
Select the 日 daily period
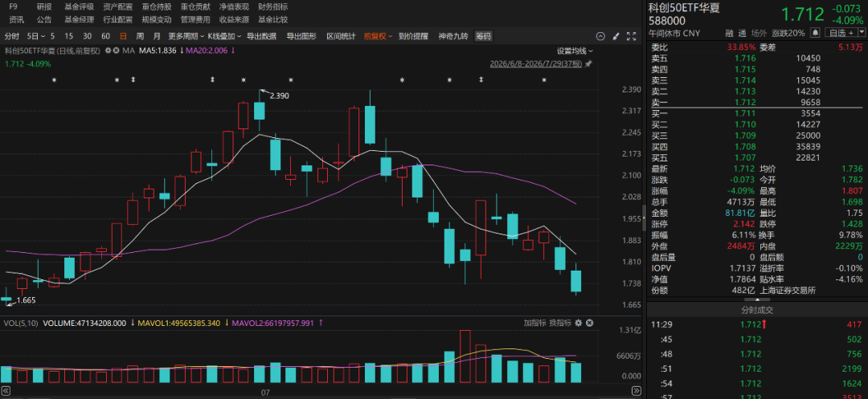click(x=123, y=36)
